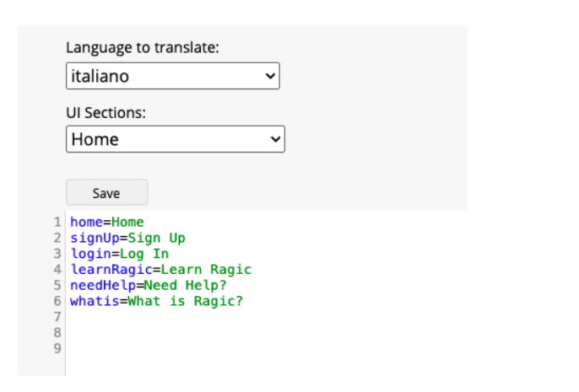
Task: Click the chevron arrow on Home dropdown
Action: coord(275,139)
